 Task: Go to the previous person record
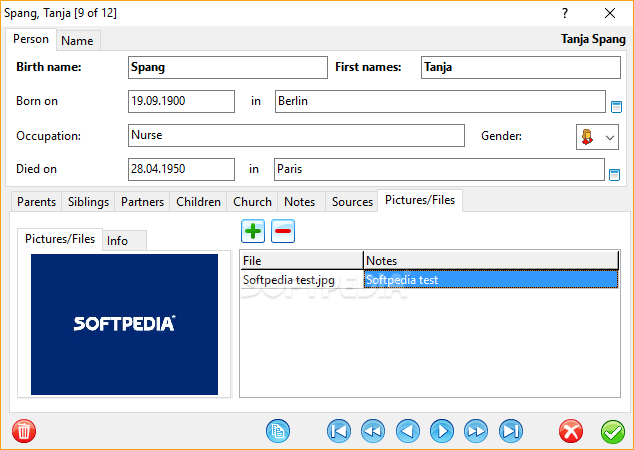(408, 431)
